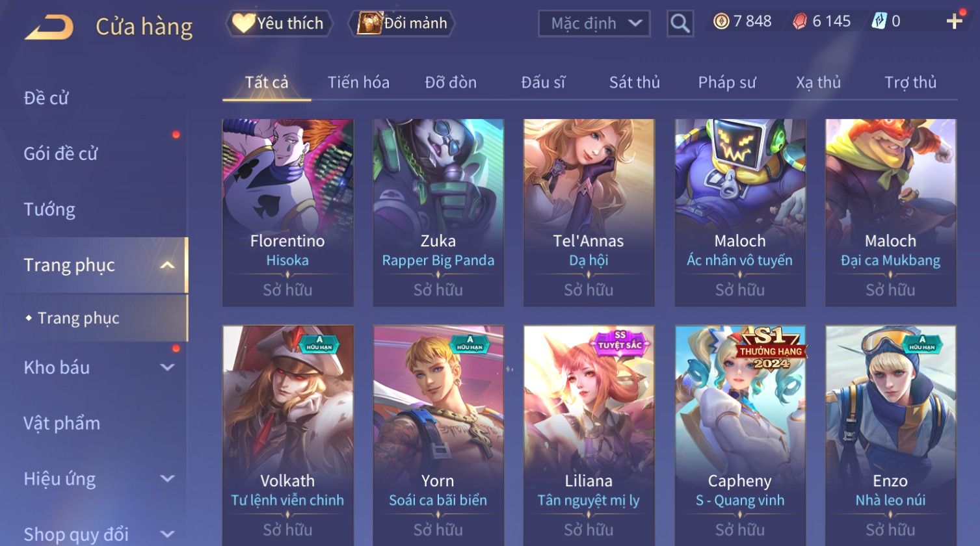
Task: Select the Florentino Hisoka skin card
Action: [x=288, y=213]
